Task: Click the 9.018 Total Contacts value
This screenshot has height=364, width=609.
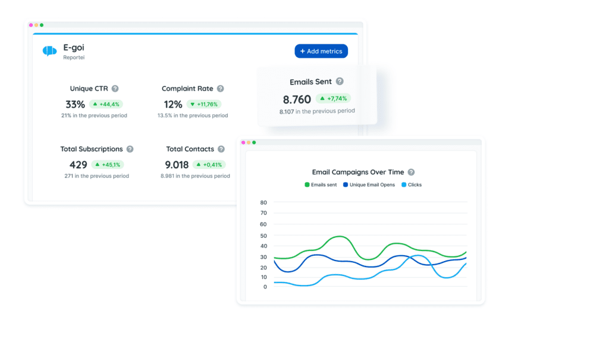Action: click(x=177, y=165)
